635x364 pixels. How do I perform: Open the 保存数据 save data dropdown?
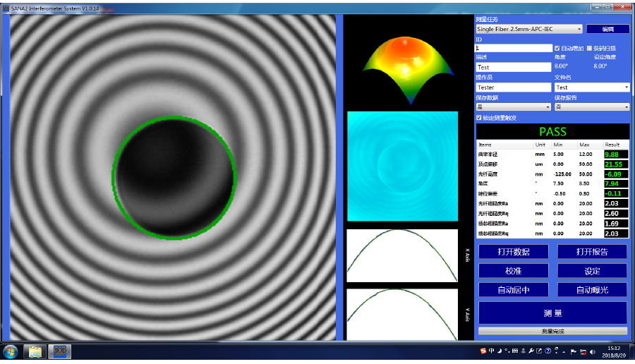pyautogui.click(x=513, y=107)
